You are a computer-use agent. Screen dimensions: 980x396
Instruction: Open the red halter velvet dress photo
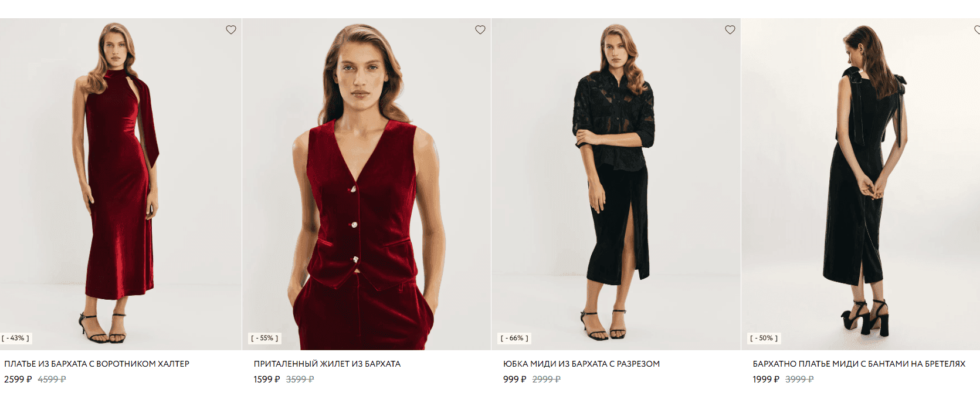[x=121, y=184]
